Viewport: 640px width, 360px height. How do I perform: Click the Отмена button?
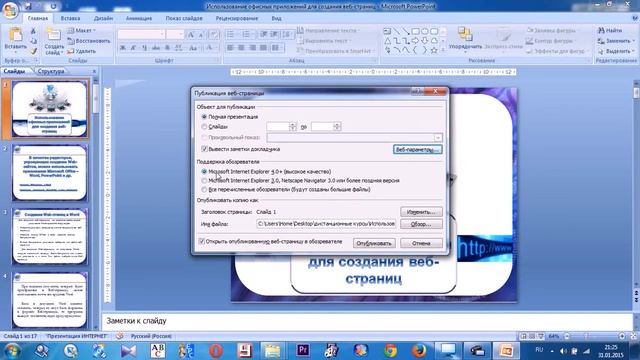[421, 243]
